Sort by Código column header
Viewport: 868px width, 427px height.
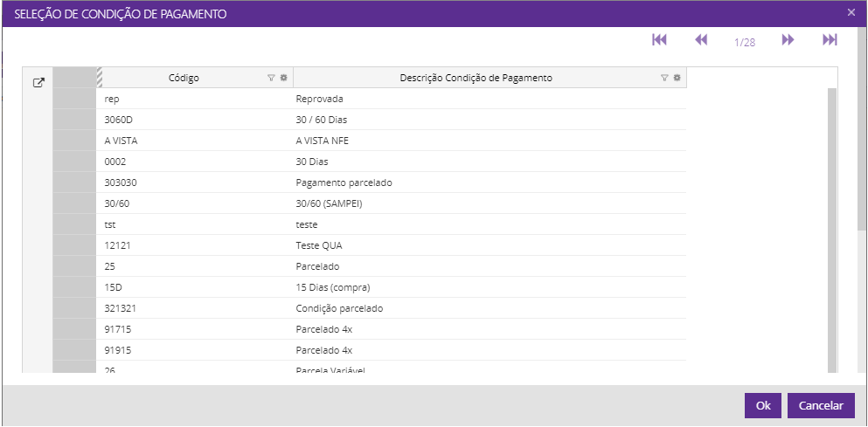184,78
